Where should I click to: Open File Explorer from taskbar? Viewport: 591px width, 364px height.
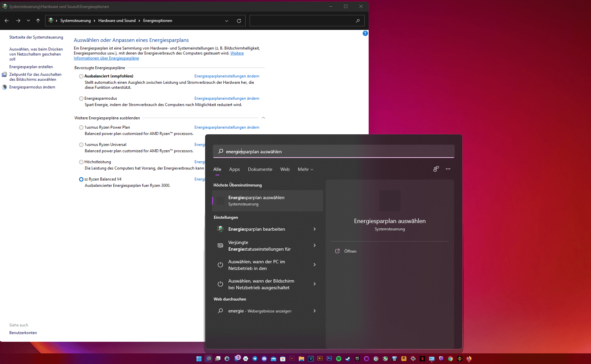301,359
